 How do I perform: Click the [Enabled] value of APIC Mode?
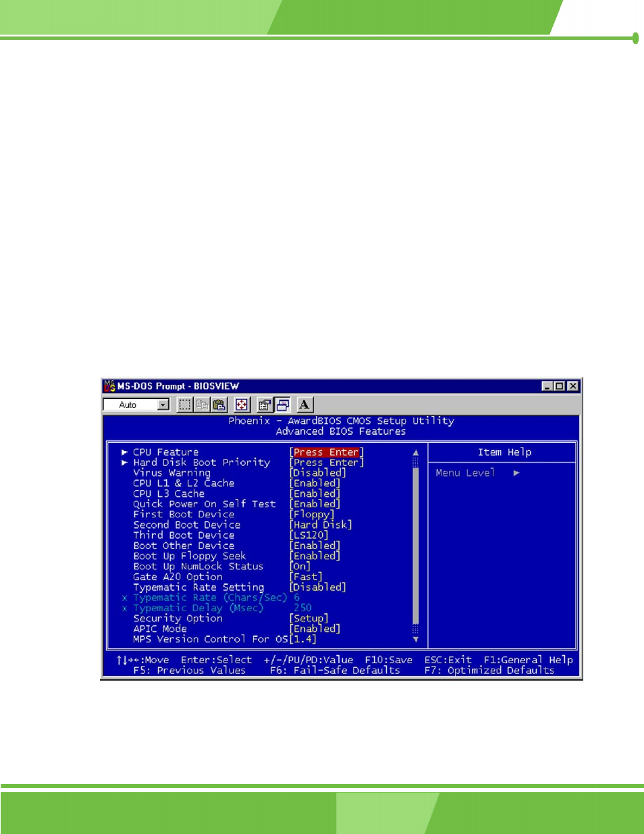(x=315, y=629)
